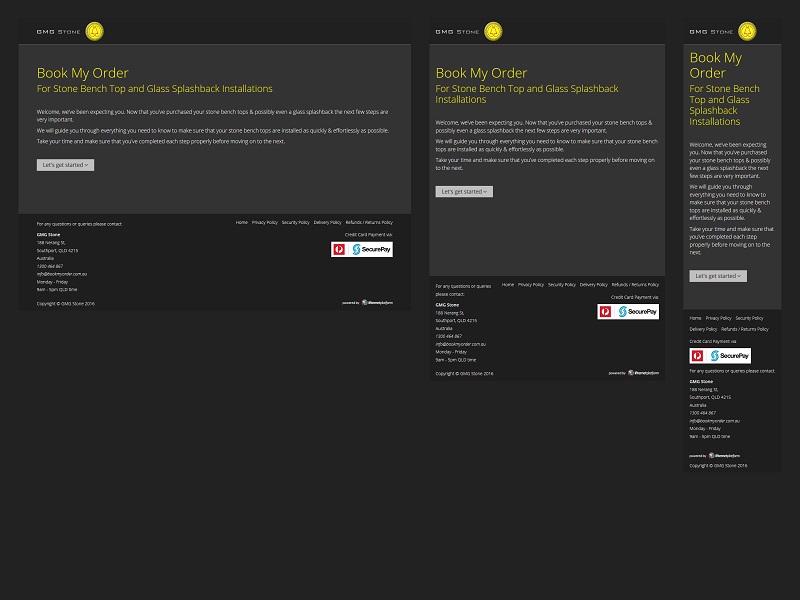This screenshot has width=800, height=600.
Task: Expand 'Let's get started' in the desktop layout
Action: tap(65, 165)
